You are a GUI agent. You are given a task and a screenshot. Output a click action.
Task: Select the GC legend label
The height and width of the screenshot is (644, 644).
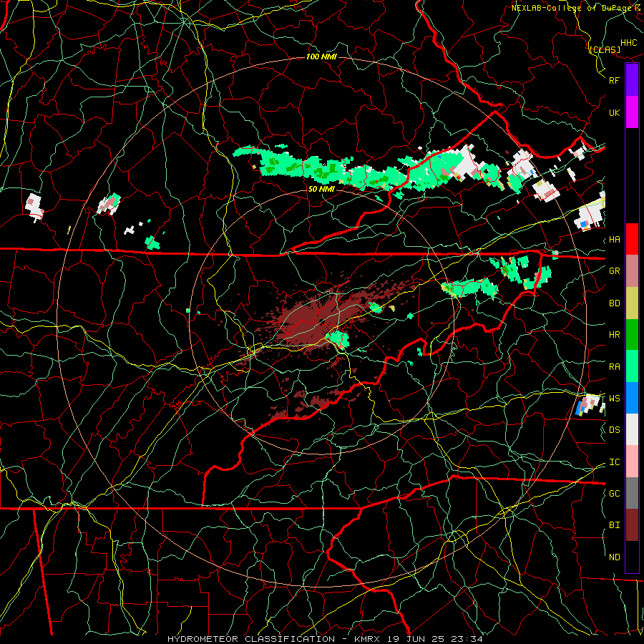615,494
